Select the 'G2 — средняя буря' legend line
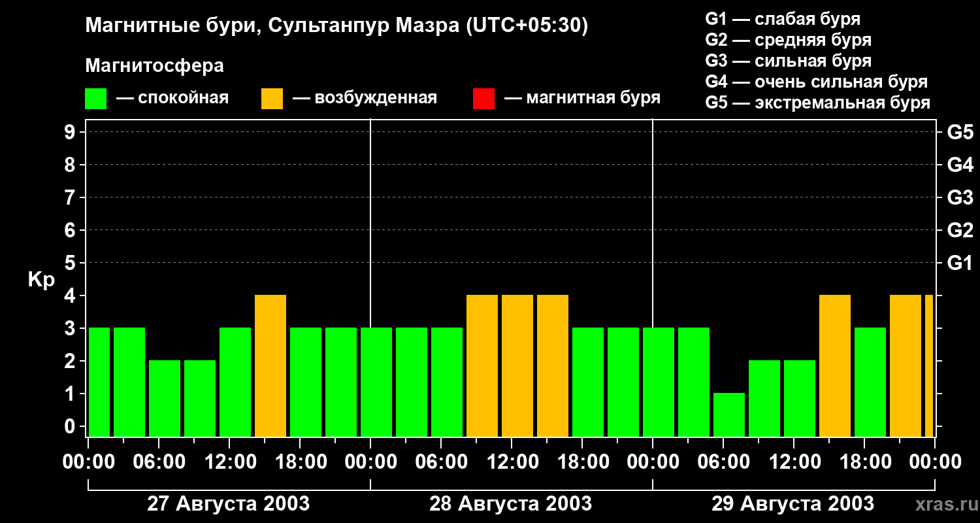Screen dimensions: 980x523 point(788,40)
